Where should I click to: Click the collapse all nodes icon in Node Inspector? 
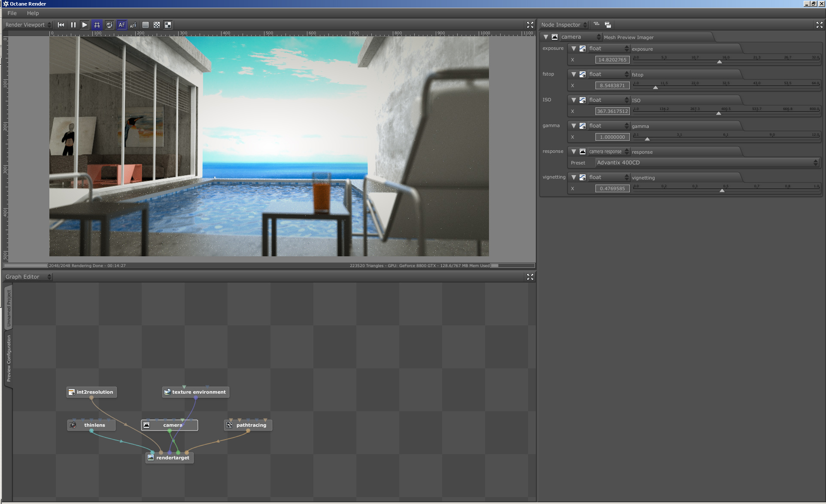pos(596,24)
